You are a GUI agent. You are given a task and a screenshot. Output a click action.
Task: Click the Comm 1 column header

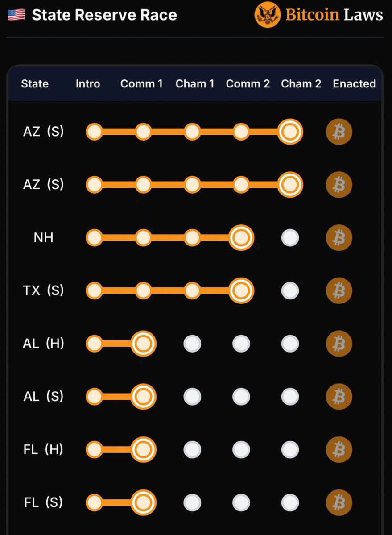coord(141,83)
